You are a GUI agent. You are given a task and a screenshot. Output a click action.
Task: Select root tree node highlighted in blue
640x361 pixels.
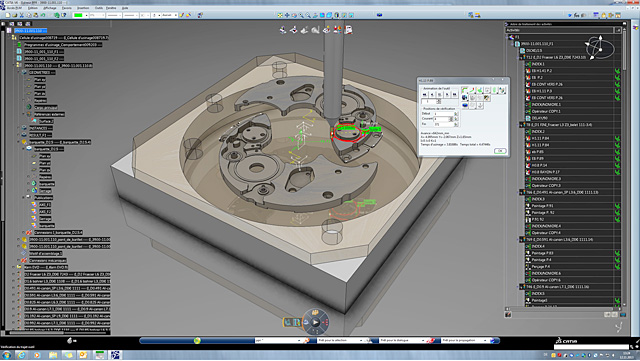tap(30, 31)
